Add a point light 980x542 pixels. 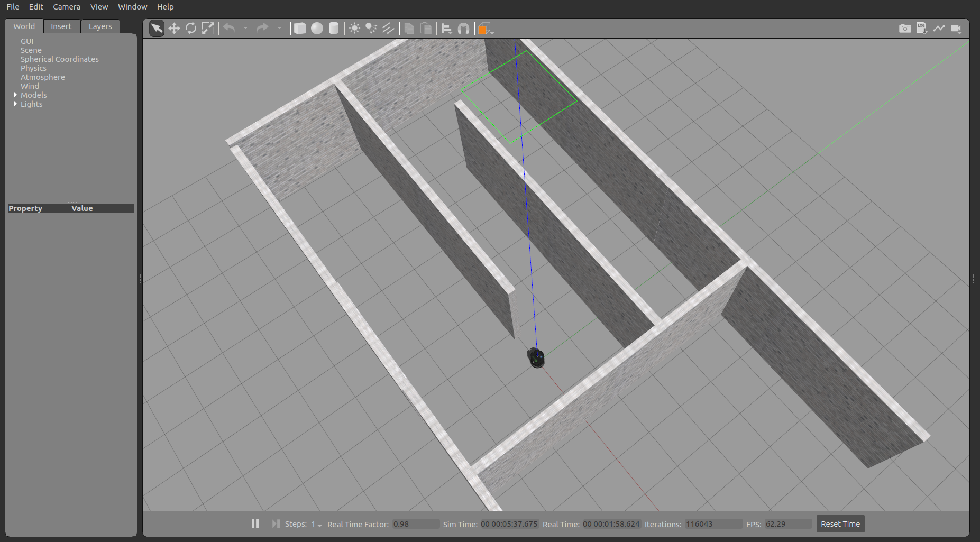(x=354, y=29)
